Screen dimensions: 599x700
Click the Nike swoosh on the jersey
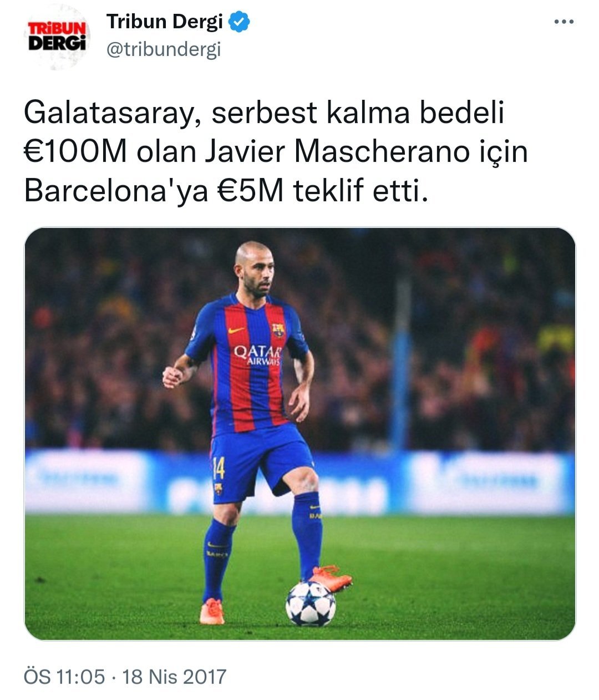[x=236, y=330]
